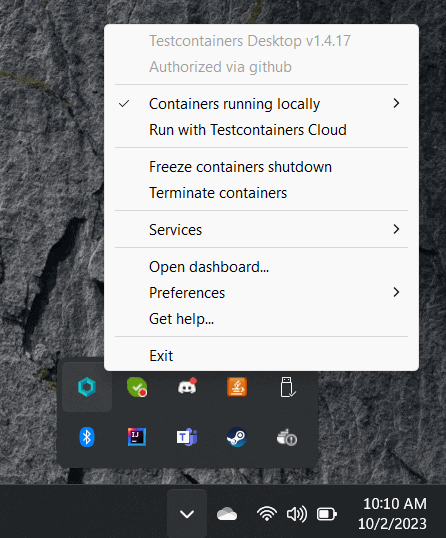Click the Steam tray icon

click(237, 437)
